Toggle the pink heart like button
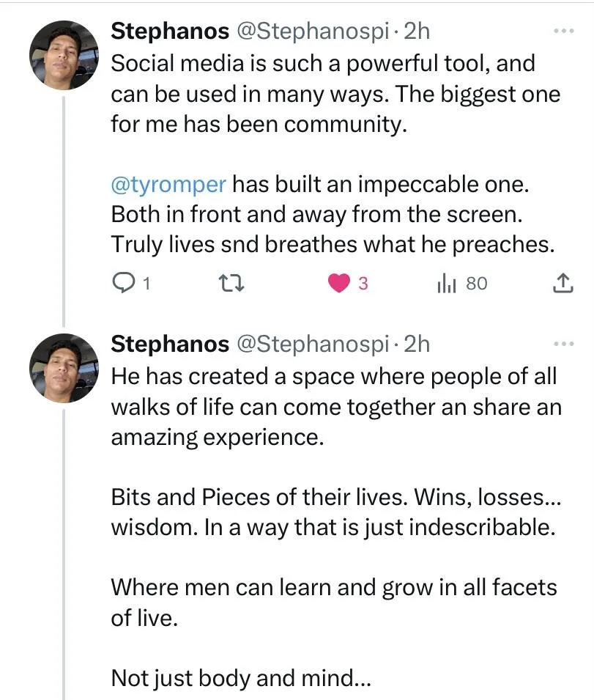The height and width of the screenshot is (700, 594). (338, 284)
